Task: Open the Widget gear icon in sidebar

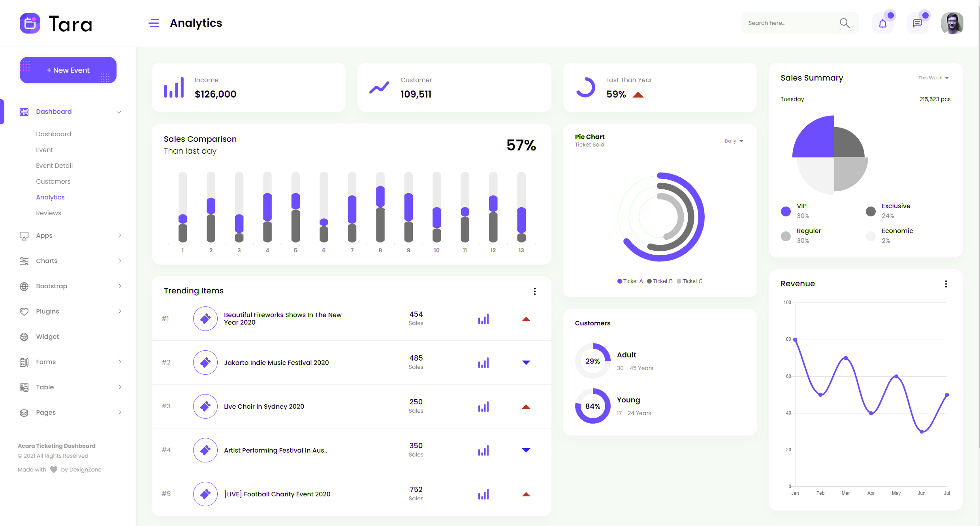Action: click(24, 337)
